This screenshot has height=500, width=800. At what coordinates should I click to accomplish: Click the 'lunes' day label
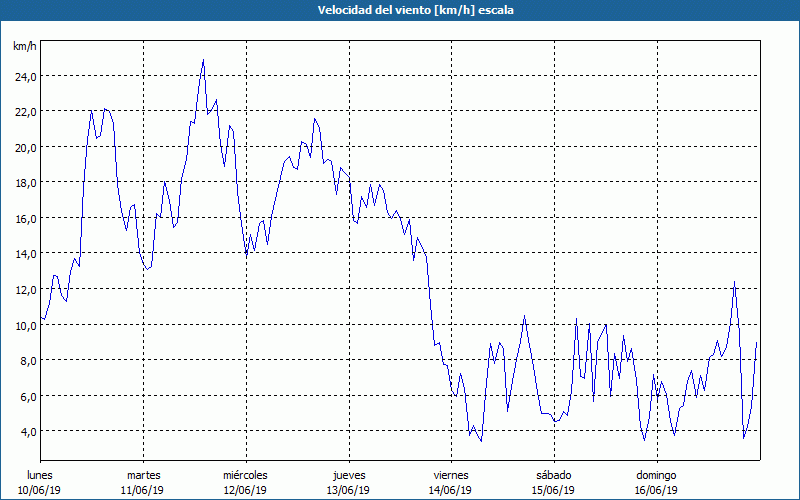(x=40, y=475)
